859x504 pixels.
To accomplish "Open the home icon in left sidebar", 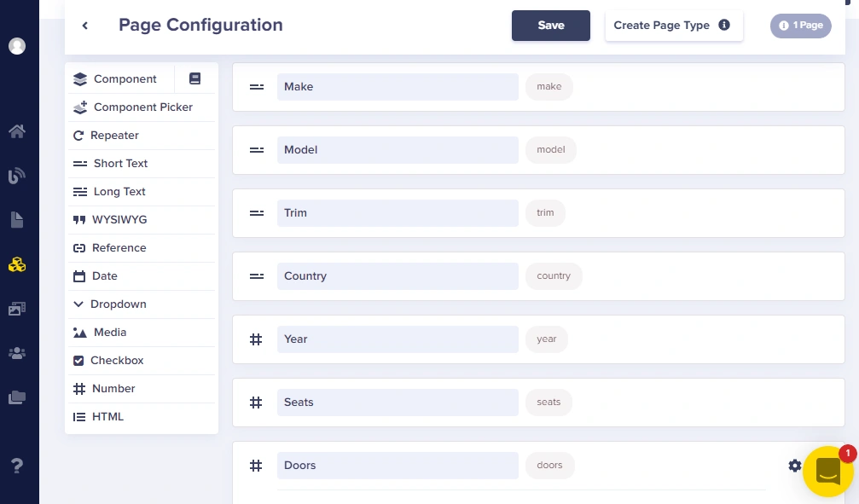I will 17,131.
